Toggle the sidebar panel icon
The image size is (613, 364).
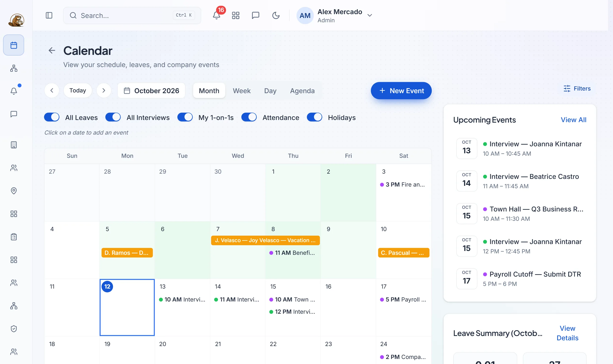(49, 16)
